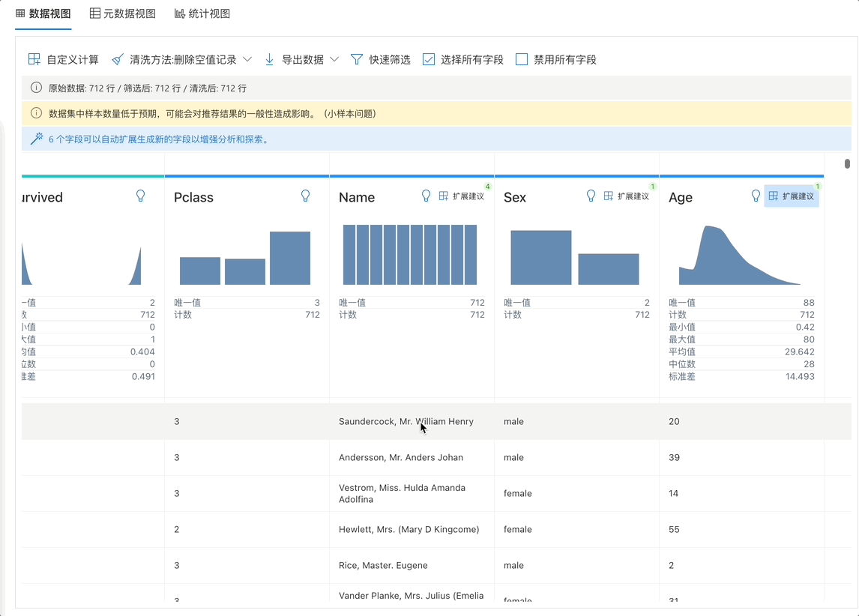
Task: Click the vertical scrollbar on the right edge
Action: click(848, 163)
